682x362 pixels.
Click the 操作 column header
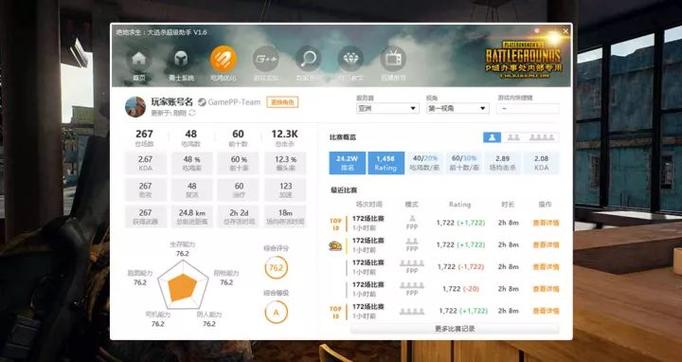(545, 204)
